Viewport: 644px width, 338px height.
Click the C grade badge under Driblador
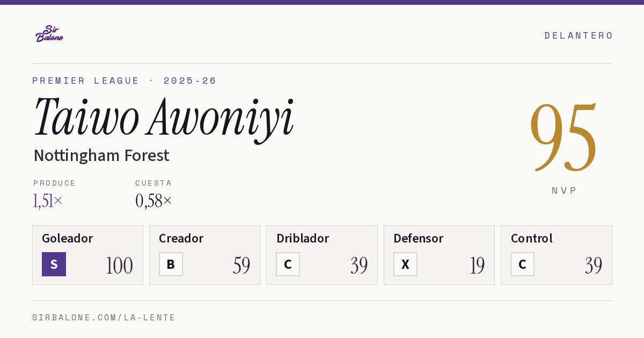(x=288, y=264)
